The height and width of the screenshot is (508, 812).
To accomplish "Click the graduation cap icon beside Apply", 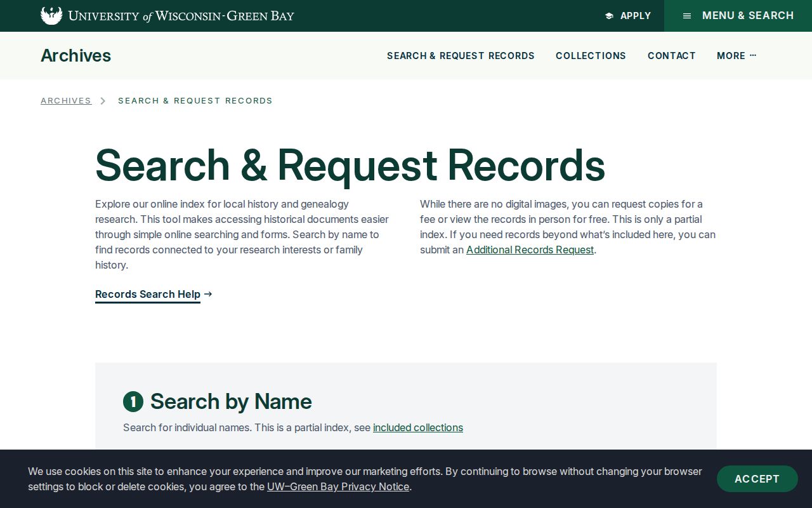I will (609, 16).
